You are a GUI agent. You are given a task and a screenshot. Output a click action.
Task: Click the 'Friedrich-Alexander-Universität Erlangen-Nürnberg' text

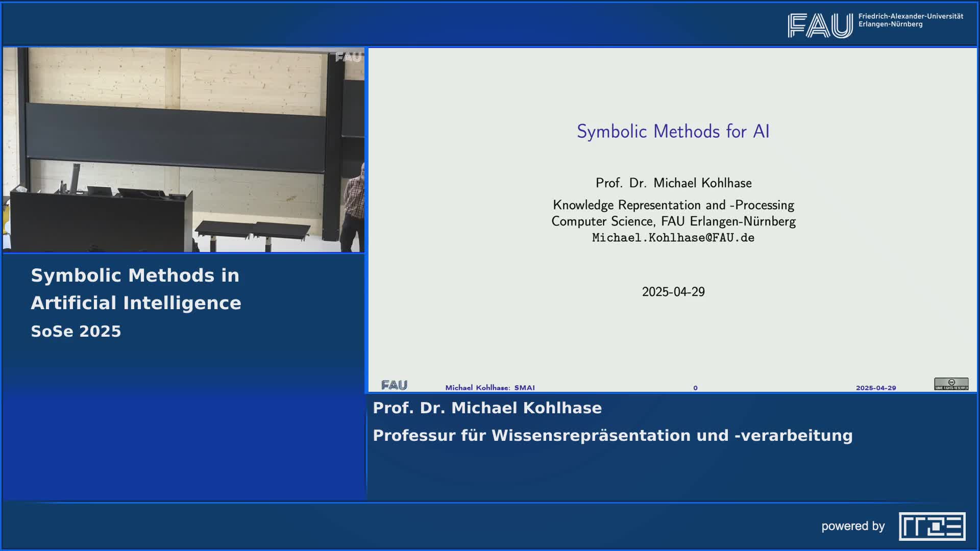point(911,20)
